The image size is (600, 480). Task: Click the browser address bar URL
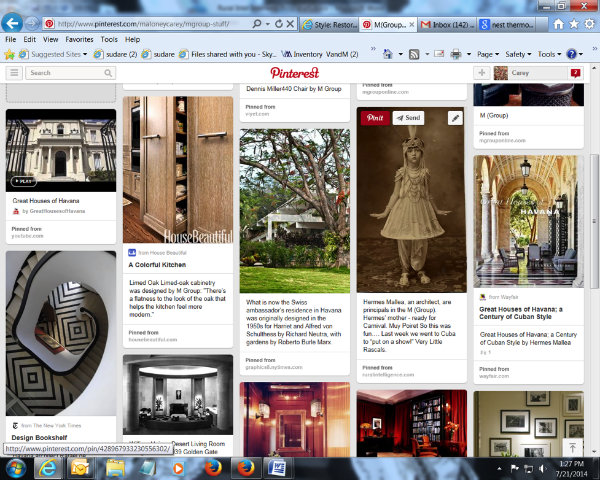click(x=143, y=24)
